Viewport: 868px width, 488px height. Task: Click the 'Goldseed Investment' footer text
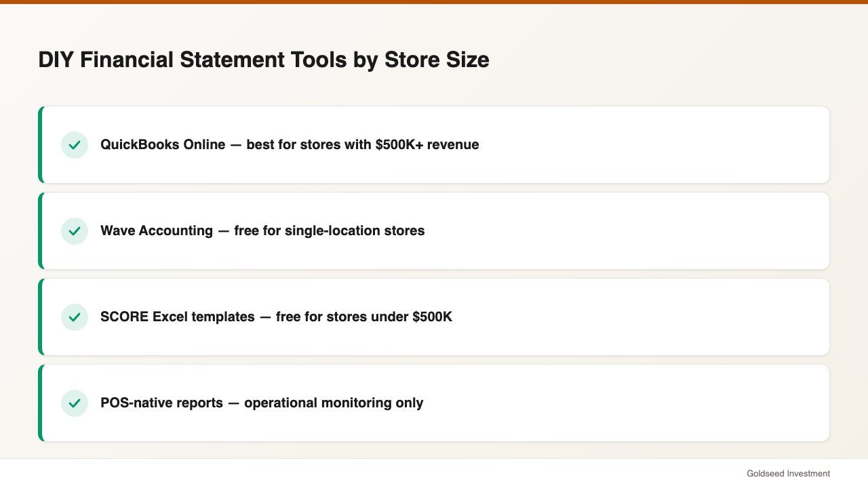coord(788,474)
